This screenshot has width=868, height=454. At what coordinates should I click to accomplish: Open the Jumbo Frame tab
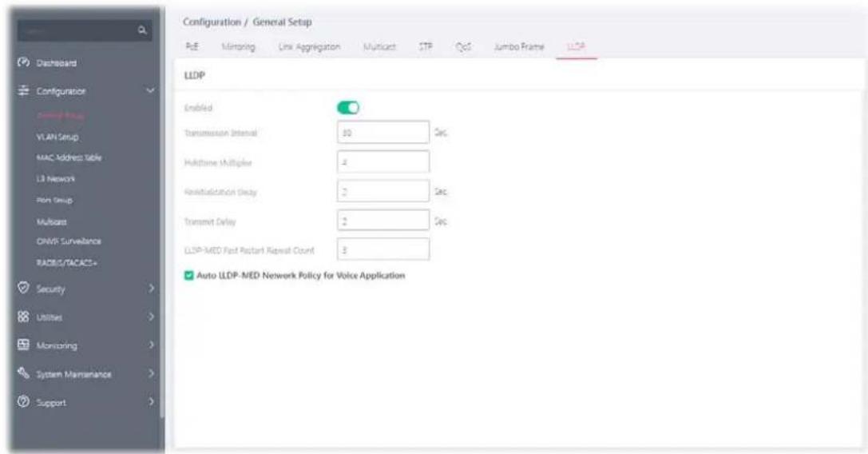point(519,47)
